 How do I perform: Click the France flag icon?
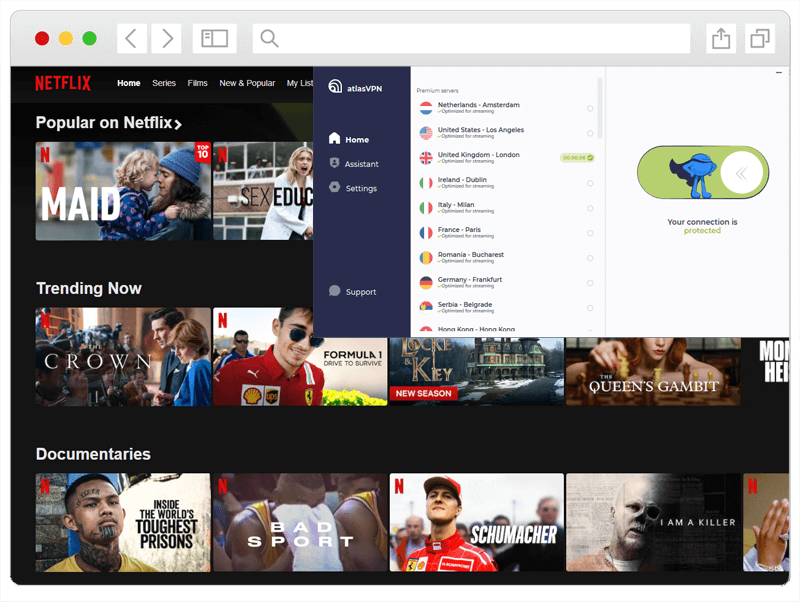coord(426,233)
